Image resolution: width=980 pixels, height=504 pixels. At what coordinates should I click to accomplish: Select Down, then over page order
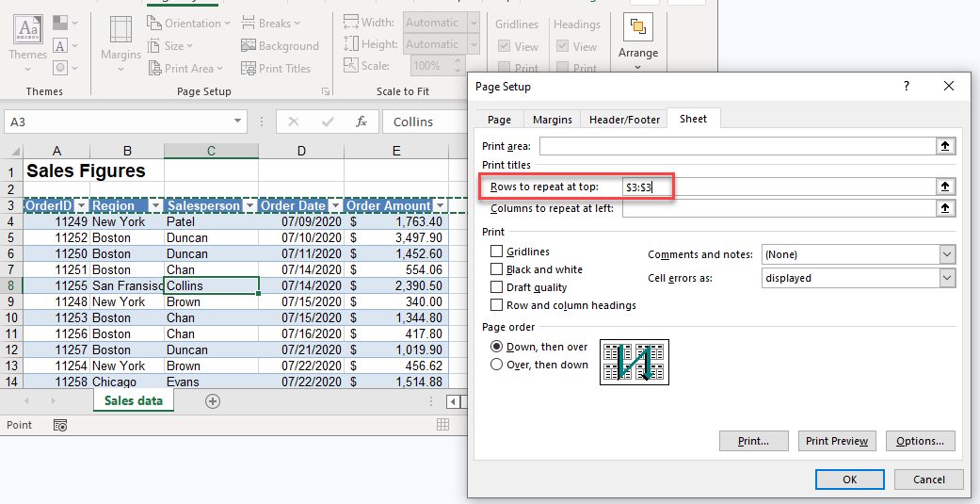pyautogui.click(x=497, y=347)
